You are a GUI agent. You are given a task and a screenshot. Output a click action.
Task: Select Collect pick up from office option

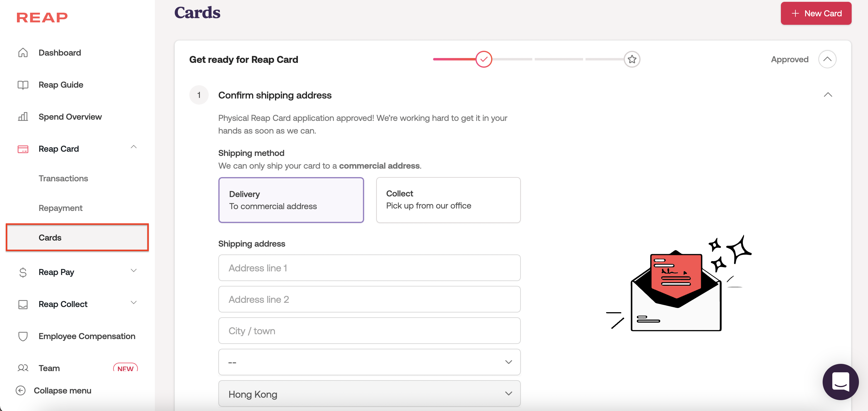tap(448, 200)
